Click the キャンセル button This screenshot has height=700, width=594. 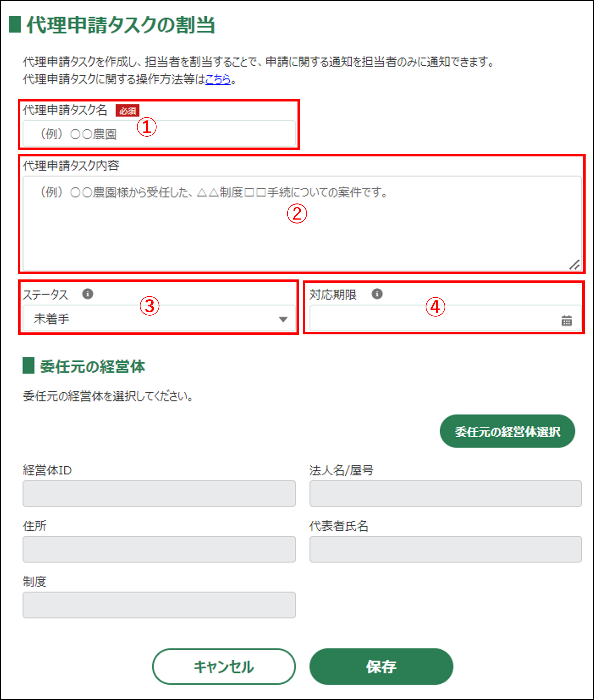coord(224,666)
